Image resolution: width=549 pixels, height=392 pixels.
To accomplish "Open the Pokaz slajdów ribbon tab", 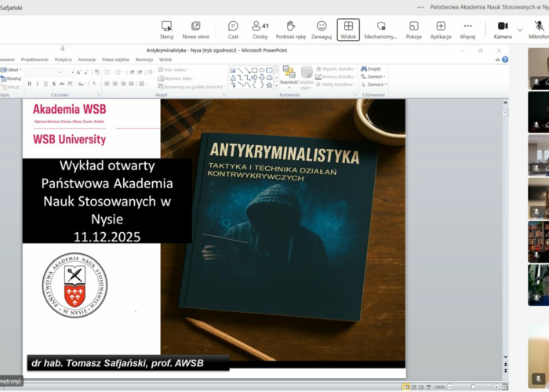I will point(116,60).
